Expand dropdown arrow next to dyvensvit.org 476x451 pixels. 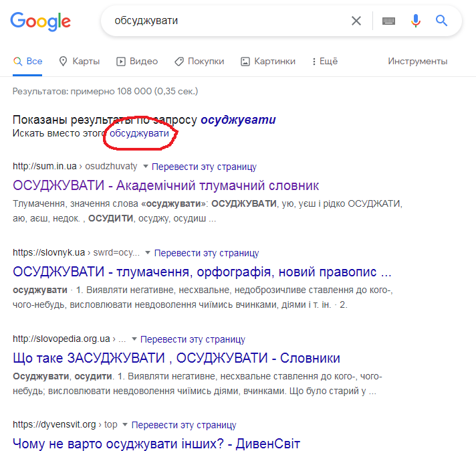[125, 424]
